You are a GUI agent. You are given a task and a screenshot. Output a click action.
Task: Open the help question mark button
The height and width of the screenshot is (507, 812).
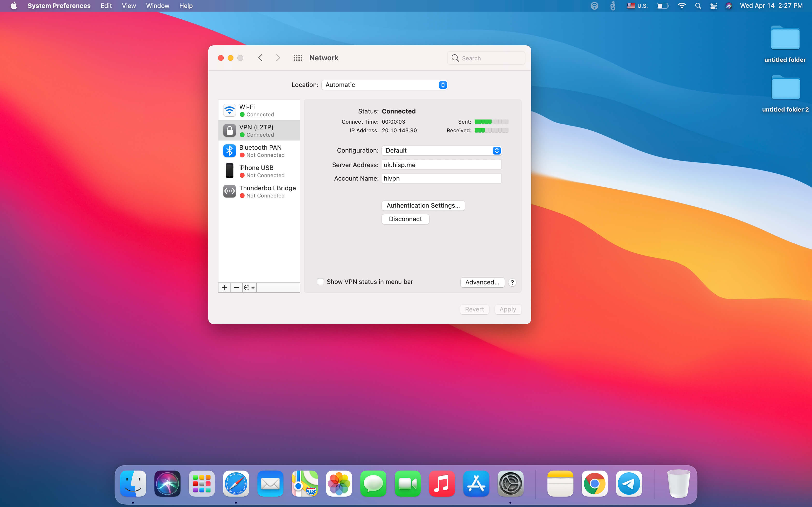(512, 282)
